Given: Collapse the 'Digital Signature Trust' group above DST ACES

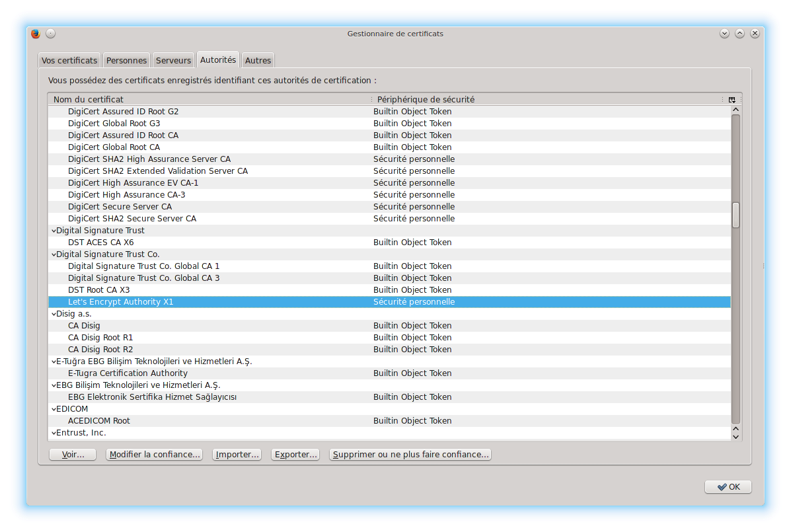Looking at the screenshot, I should 54,231.
